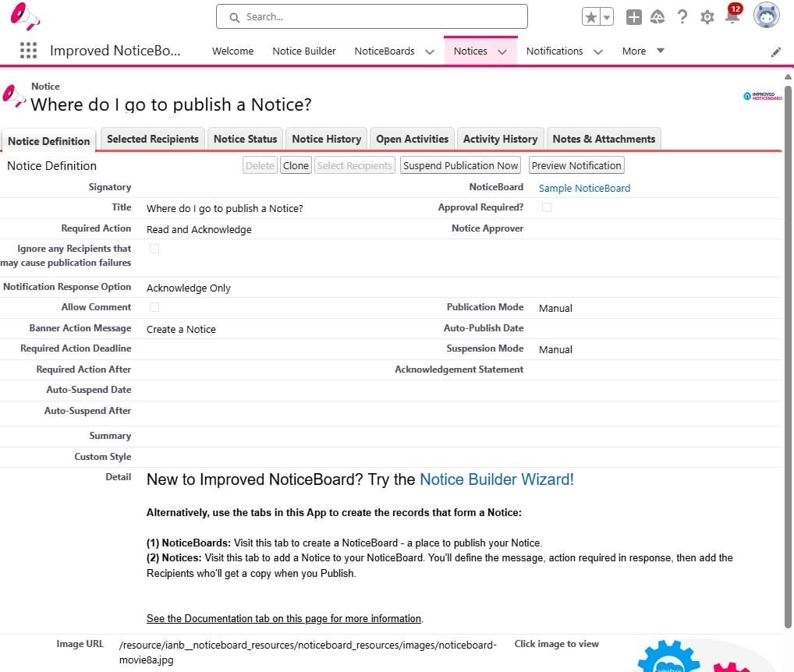Open the App Launcher grid icon
This screenshot has height=672, width=794.
[x=28, y=51]
